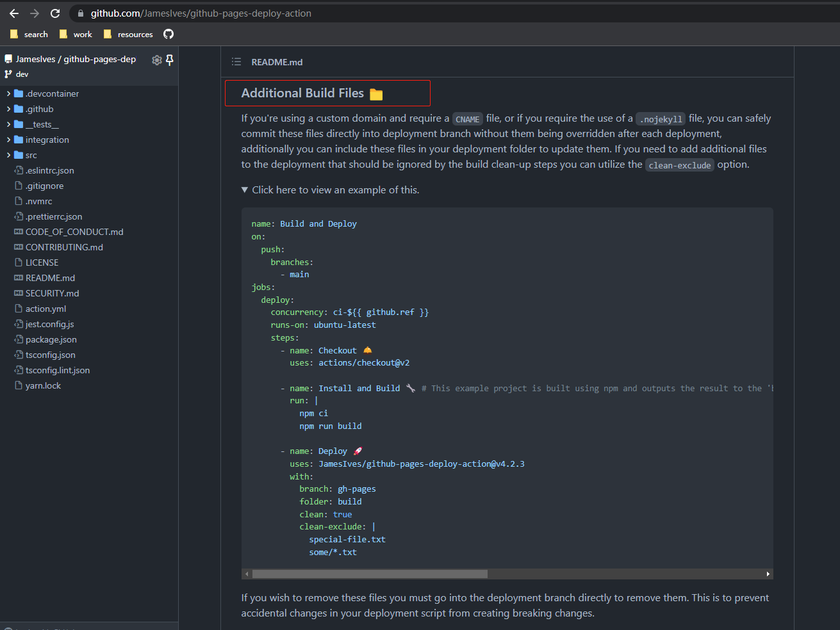Click the repository book icon beside JamesIves
Image resolution: width=840 pixels, height=630 pixels.
click(8, 58)
